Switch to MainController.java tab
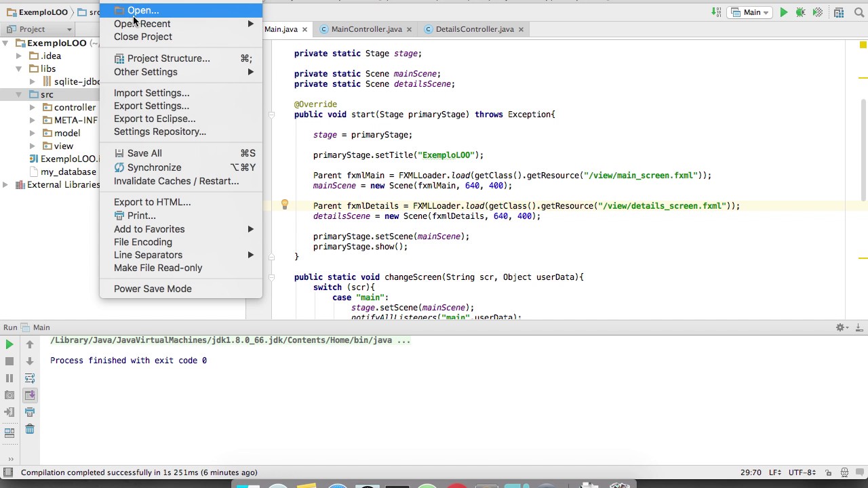868x488 pixels. [x=366, y=29]
